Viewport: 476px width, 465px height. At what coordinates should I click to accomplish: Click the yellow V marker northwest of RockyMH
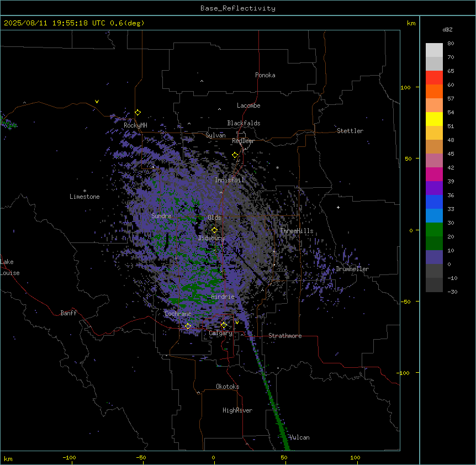click(97, 102)
